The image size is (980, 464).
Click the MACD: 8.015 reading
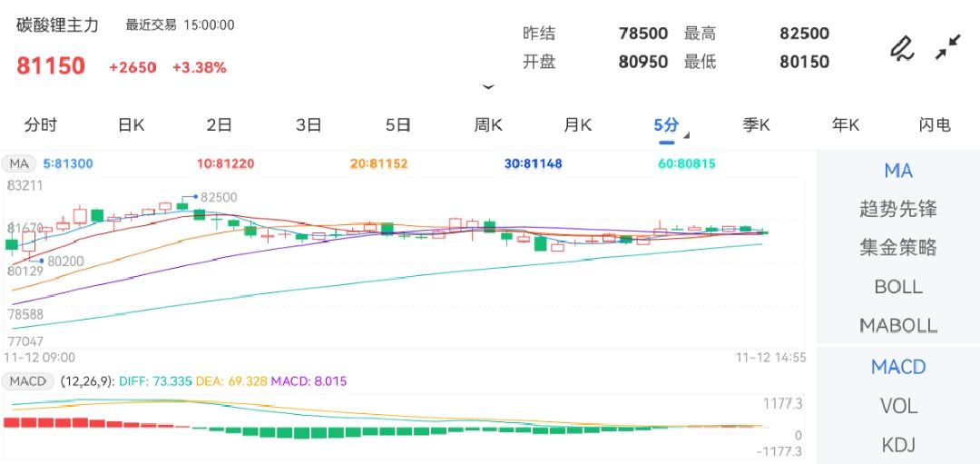point(309,380)
